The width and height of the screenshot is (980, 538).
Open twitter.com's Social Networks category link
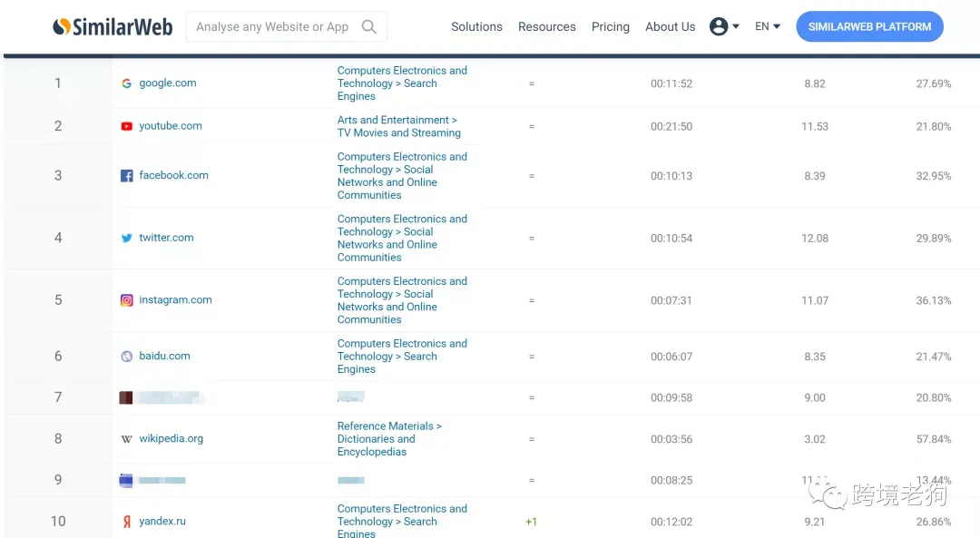[x=402, y=238]
